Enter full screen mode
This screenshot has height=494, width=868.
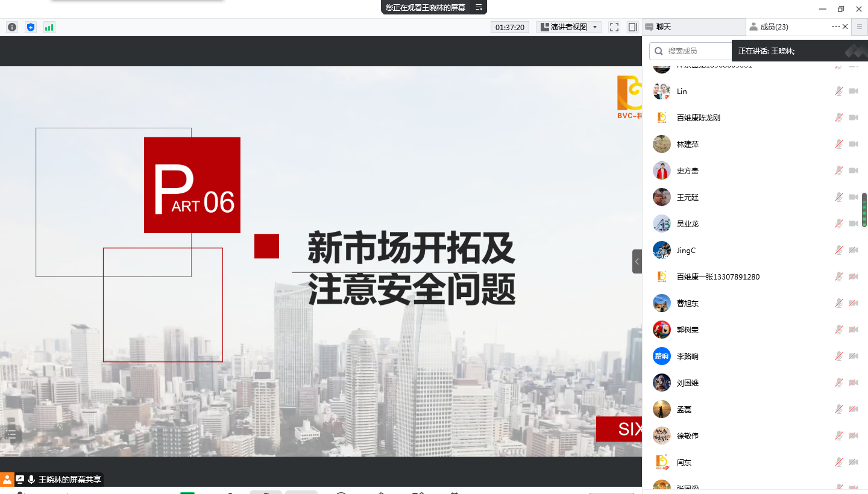[x=614, y=27]
